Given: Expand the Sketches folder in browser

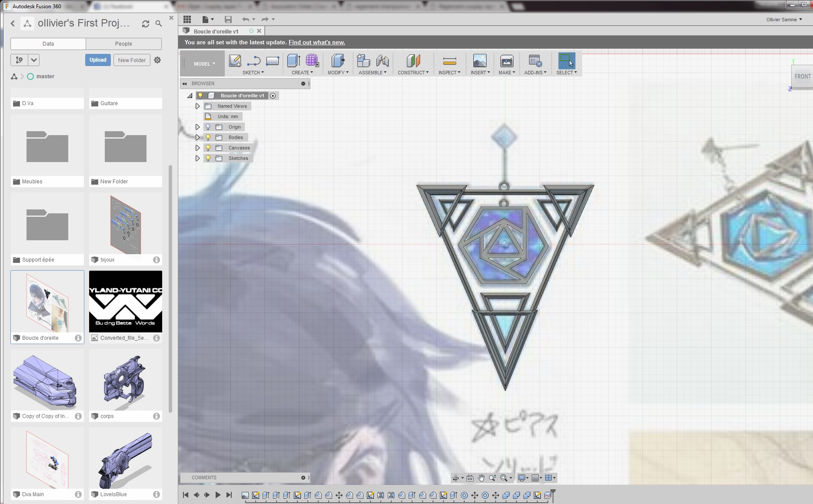Looking at the screenshot, I should [x=197, y=158].
